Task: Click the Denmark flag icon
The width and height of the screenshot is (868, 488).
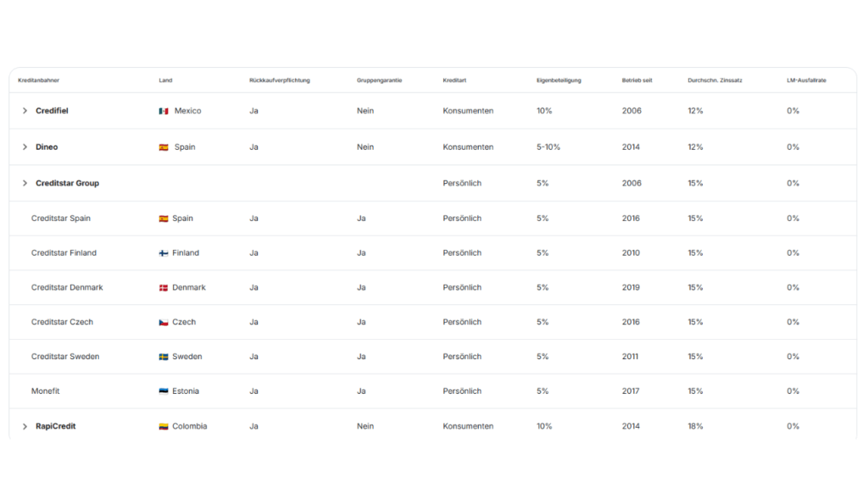Action: pyautogui.click(x=164, y=288)
